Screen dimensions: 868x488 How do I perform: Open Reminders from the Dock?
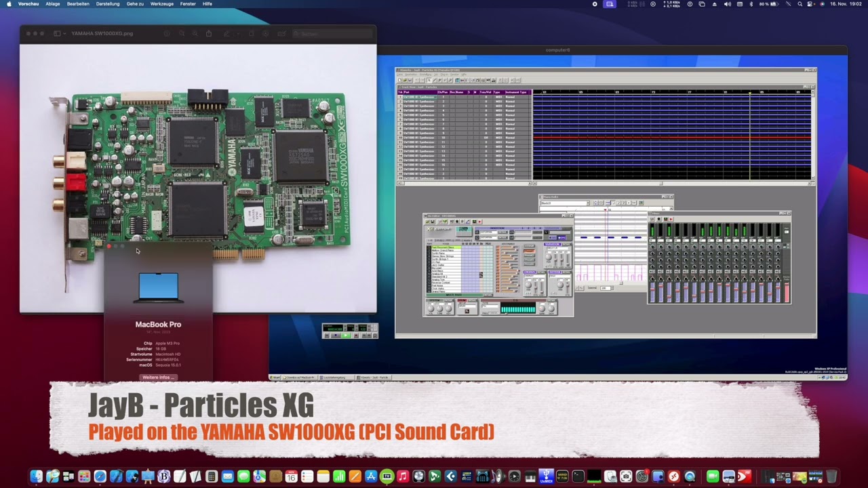[307, 476]
